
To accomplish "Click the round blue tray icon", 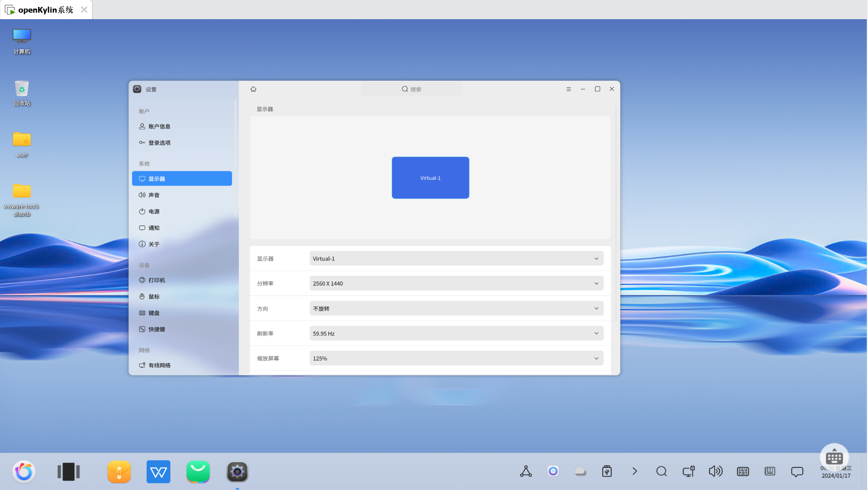I will (x=553, y=472).
